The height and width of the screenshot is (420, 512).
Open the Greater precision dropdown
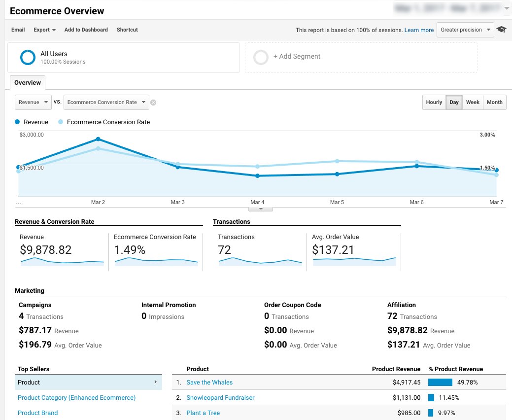click(x=465, y=30)
